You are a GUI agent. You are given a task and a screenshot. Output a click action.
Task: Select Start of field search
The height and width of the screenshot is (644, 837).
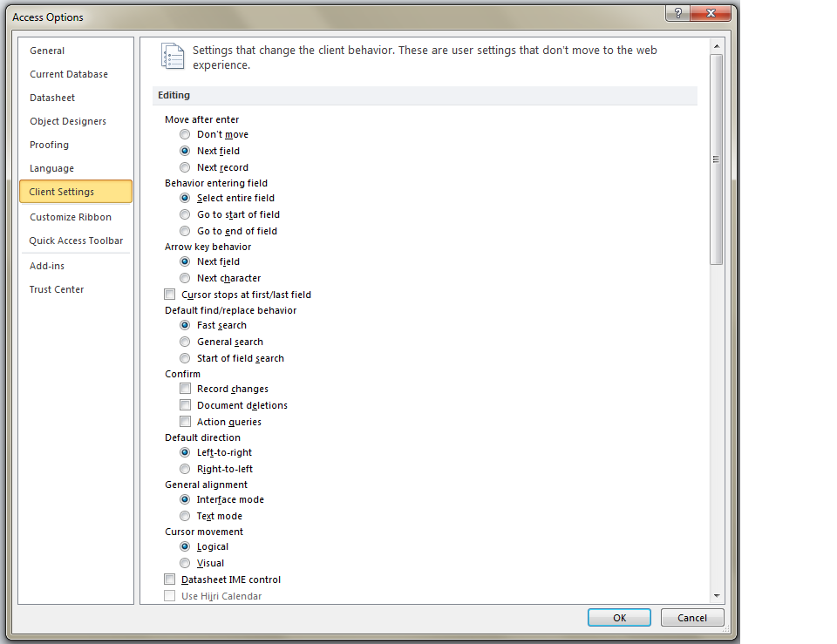click(185, 358)
